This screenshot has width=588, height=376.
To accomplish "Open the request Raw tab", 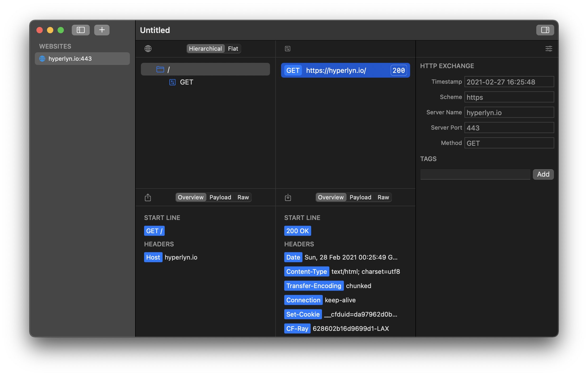I will 243,198.
